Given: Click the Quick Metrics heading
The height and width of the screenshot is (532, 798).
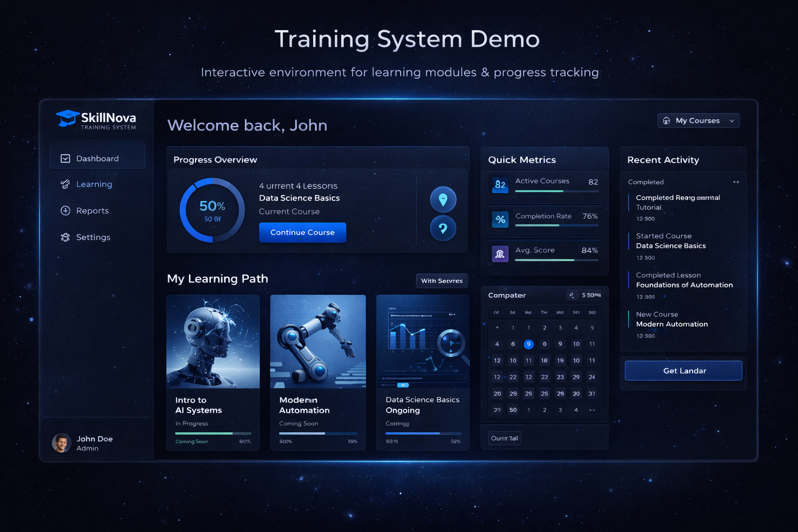Looking at the screenshot, I should click(x=522, y=160).
